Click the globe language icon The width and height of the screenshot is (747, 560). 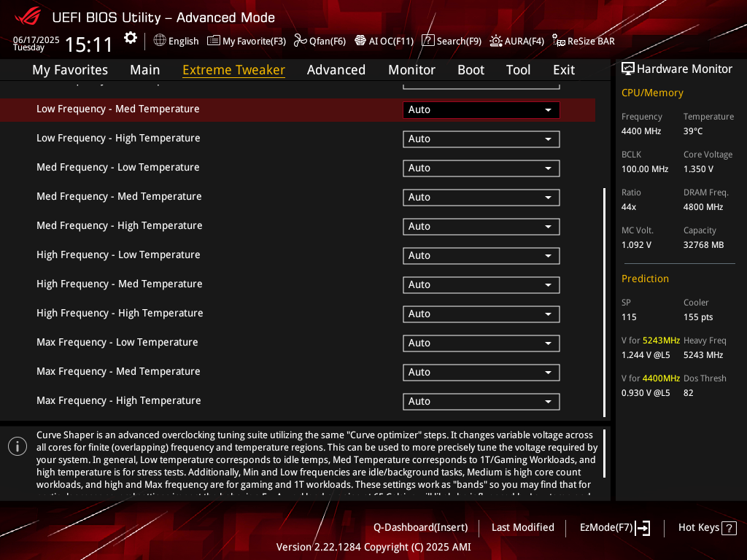click(160, 41)
